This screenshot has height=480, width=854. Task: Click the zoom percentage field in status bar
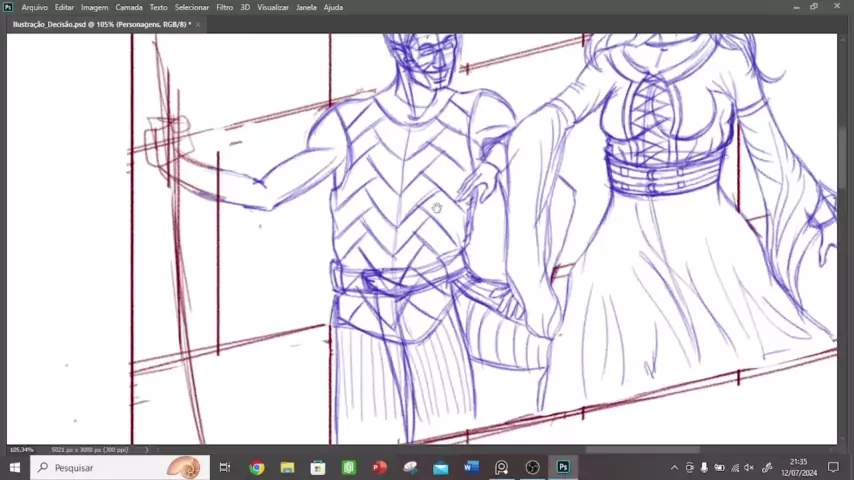point(21,449)
